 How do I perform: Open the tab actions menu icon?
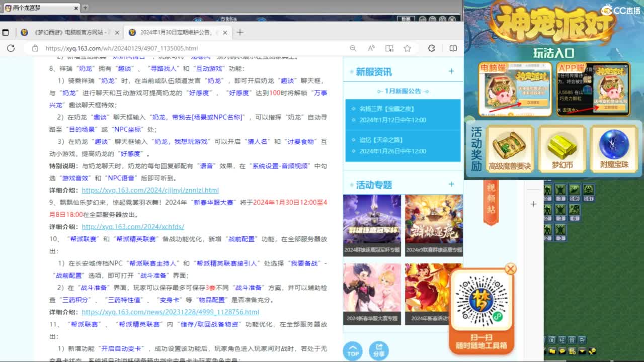coord(6,32)
